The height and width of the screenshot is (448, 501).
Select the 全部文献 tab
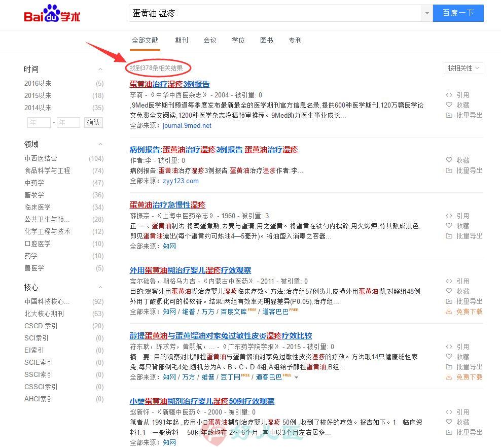(145, 40)
